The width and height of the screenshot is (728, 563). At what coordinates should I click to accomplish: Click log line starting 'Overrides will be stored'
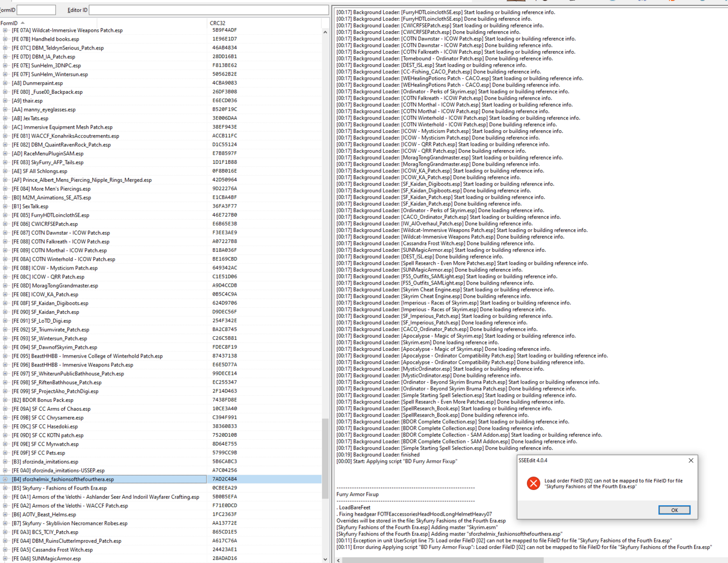point(421,520)
